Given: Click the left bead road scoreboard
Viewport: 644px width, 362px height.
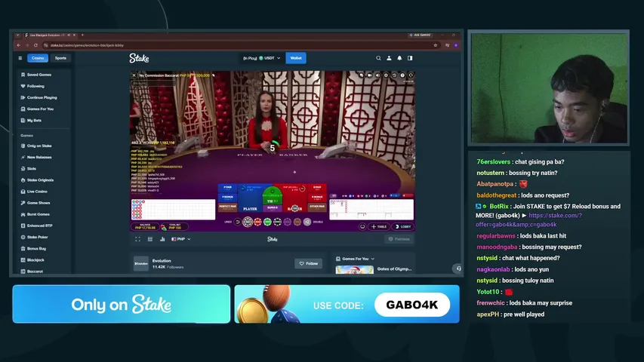Looking at the screenshot, I should tap(173, 210).
